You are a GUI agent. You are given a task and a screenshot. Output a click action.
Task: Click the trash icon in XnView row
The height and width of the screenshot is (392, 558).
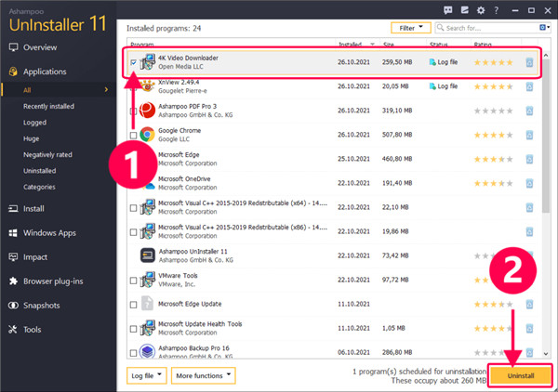529,86
